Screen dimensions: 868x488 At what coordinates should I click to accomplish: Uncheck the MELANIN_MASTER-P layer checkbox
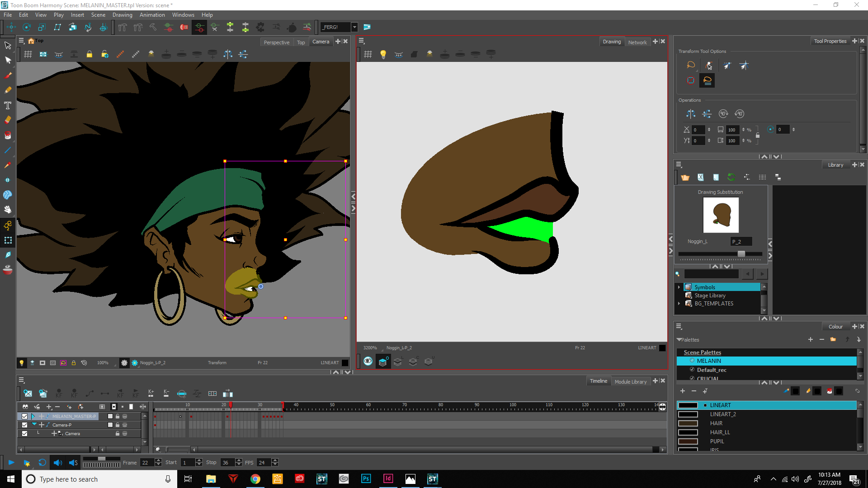pyautogui.click(x=25, y=416)
